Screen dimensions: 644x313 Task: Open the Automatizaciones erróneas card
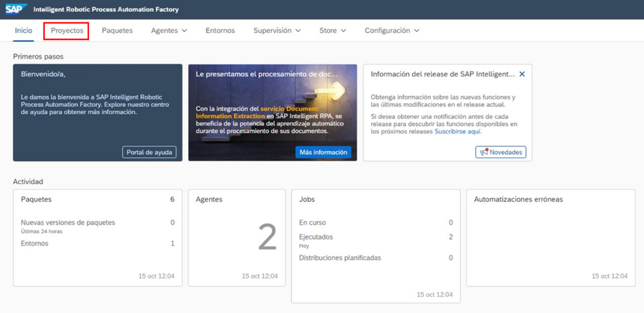click(551, 238)
